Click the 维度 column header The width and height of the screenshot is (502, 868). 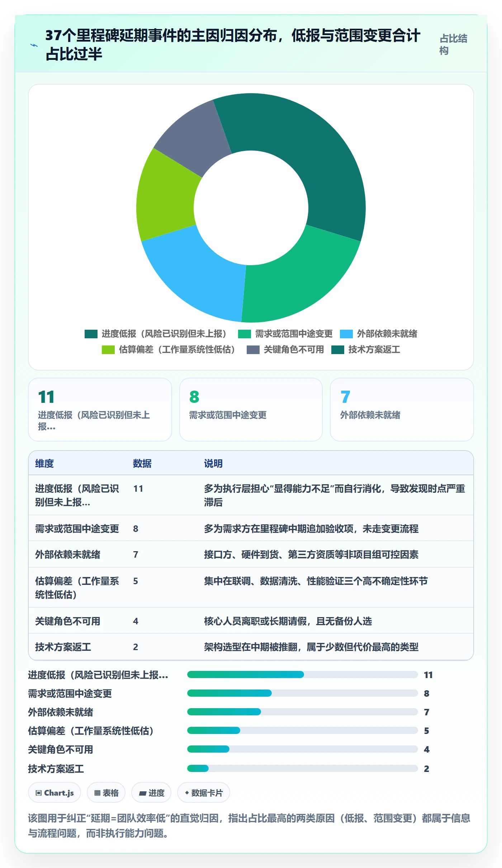(44, 463)
